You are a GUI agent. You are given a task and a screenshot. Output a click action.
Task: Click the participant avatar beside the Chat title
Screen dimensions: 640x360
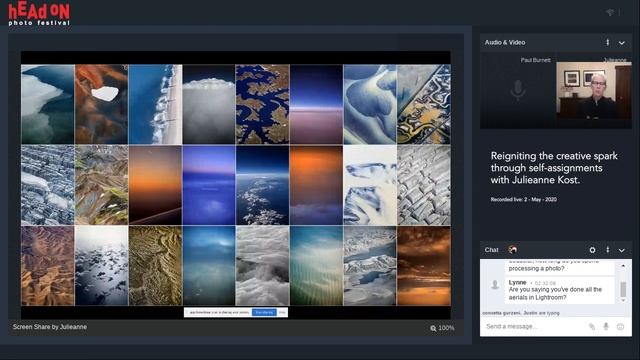click(513, 249)
